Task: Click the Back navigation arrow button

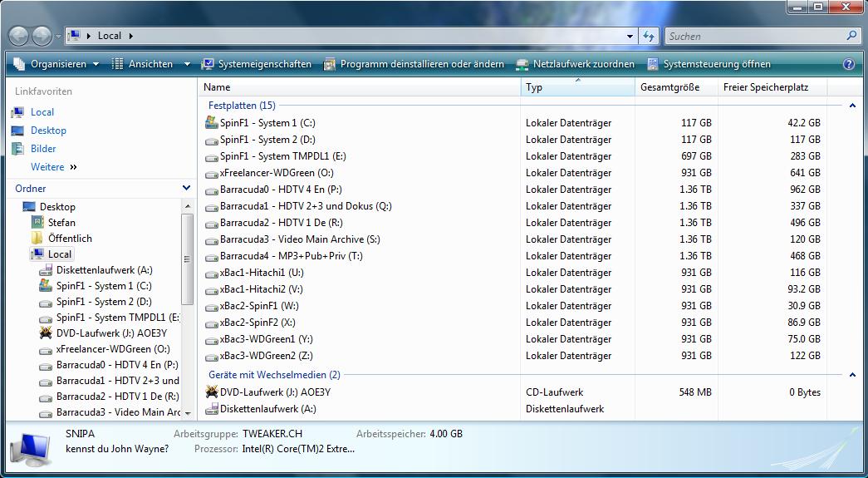Action: pos(19,36)
